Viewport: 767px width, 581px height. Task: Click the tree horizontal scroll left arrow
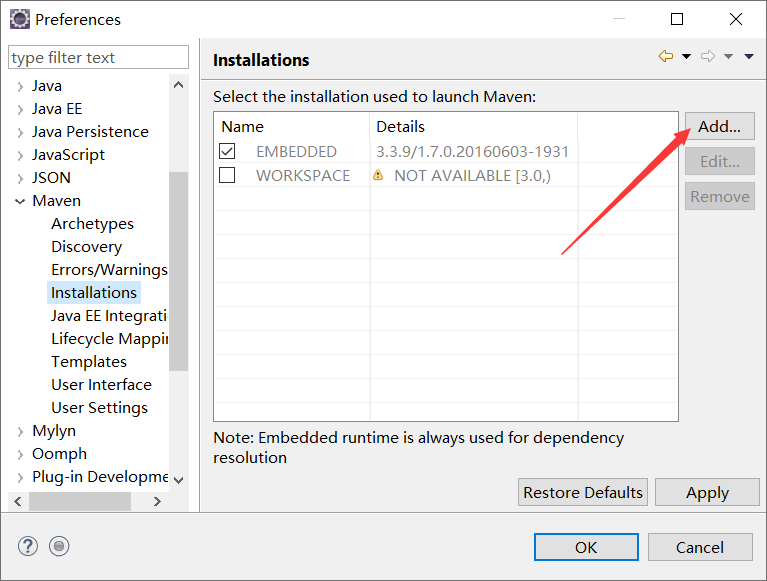[x=18, y=501]
